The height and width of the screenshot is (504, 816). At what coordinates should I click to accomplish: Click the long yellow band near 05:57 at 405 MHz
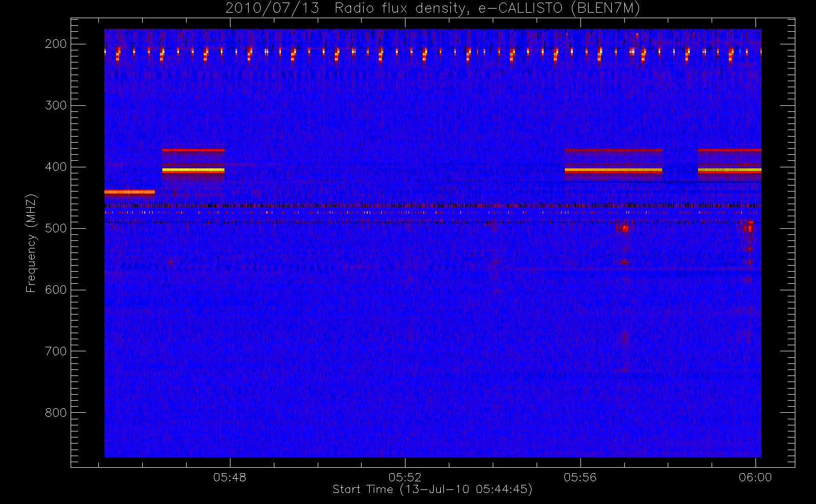pyautogui.click(x=613, y=170)
